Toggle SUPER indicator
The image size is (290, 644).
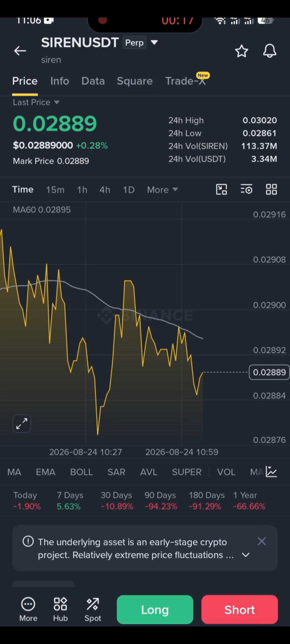187,472
